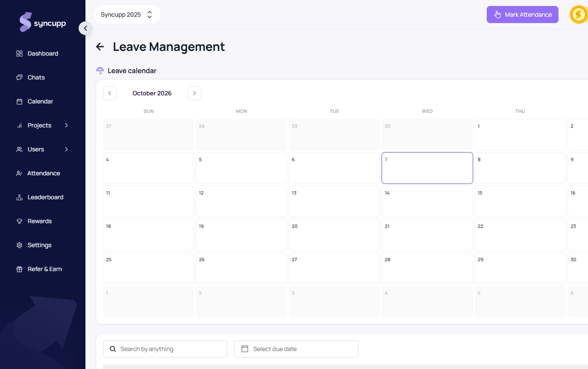Open Attendance from the sidebar
588x369 pixels.
(x=43, y=173)
